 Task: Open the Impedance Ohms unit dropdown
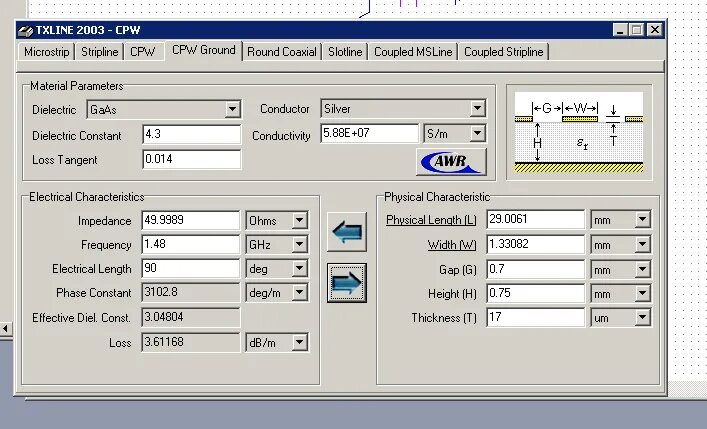[277, 221]
